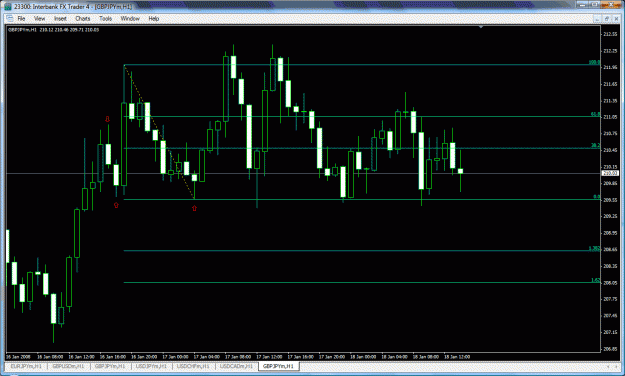
Task: Select the 38.2 Fibonacci level line
Action: pos(362,148)
